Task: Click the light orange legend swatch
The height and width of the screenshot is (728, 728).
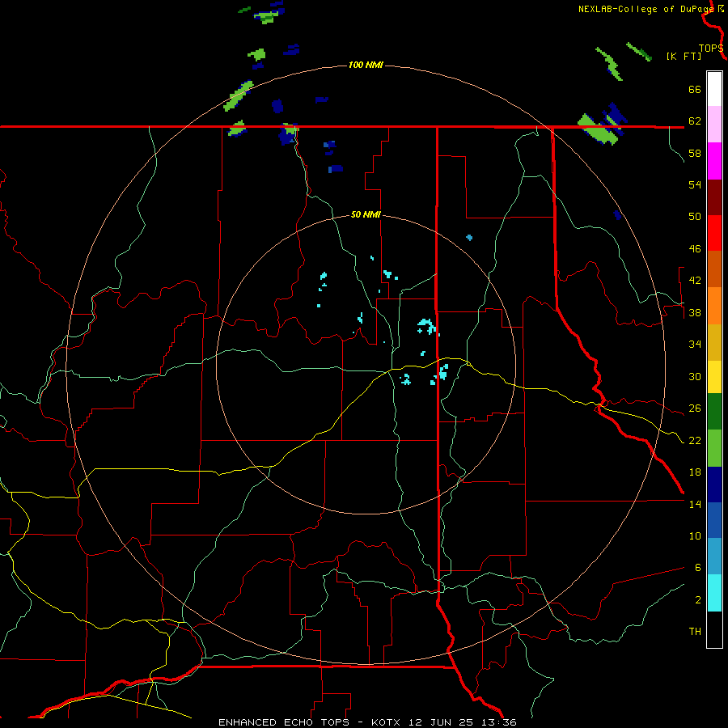Action: pyautogui.click(x=714, y=306)
